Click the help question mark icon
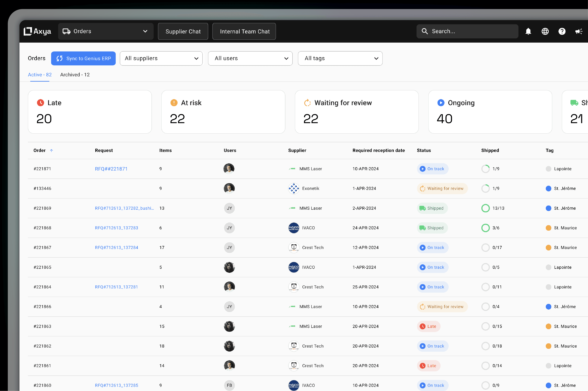The image size is (588, 391). click(562, 31)
